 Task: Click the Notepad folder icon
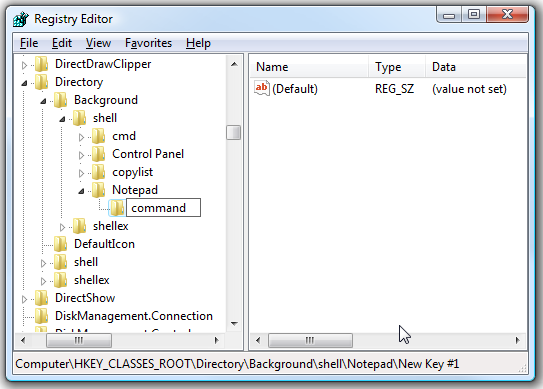click(99, 190)
